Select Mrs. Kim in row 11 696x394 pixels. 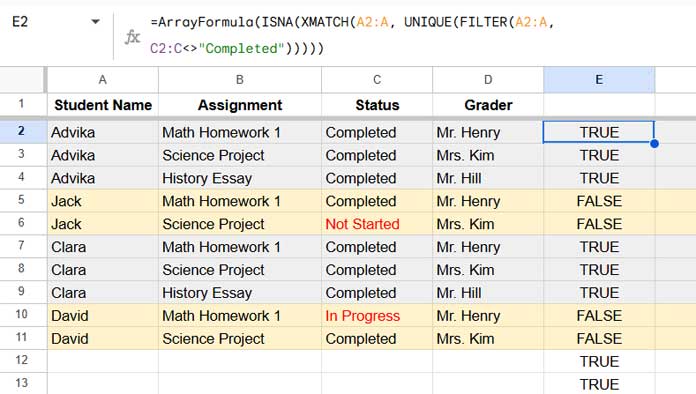(488, 339)
